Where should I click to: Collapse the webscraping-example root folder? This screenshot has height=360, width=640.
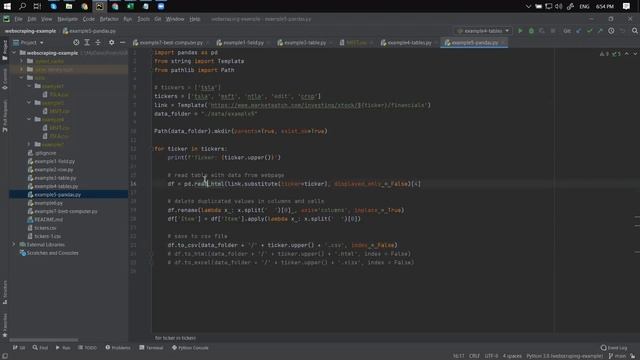click(14, 53)
